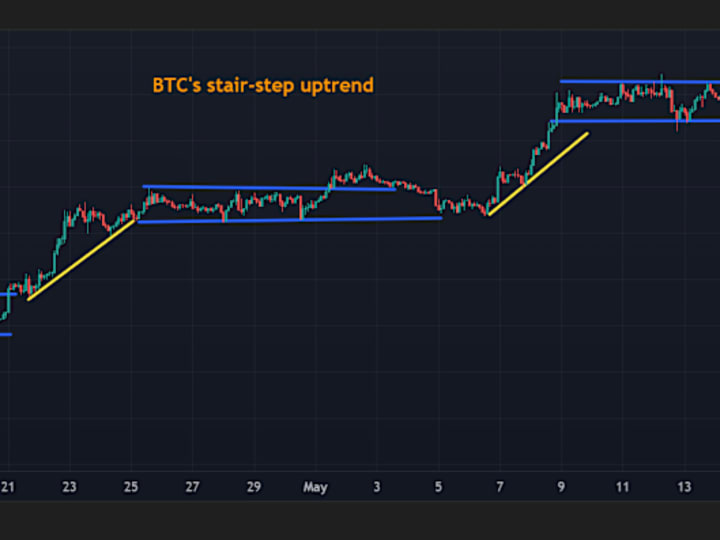This screenshot has width=720, height=540.
Task: Click the date label 5 on the time axis
Action: [439, 487]
